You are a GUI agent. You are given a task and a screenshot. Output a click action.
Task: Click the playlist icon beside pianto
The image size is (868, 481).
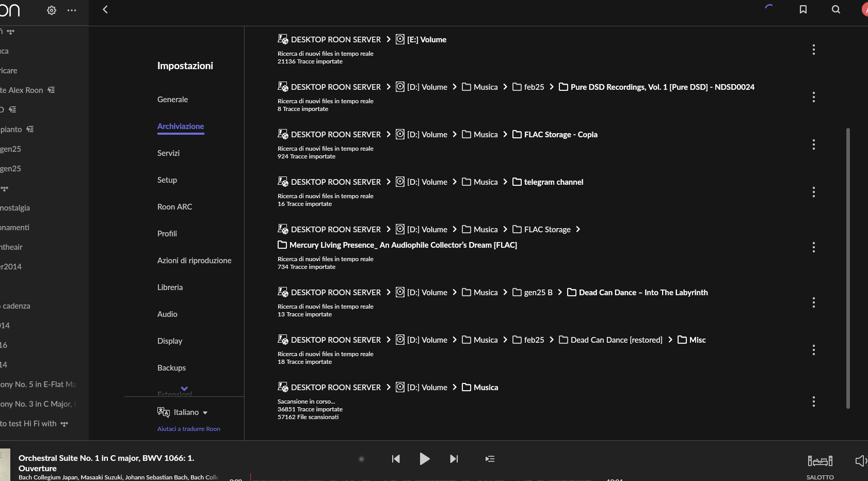click(x=30, y=129)
